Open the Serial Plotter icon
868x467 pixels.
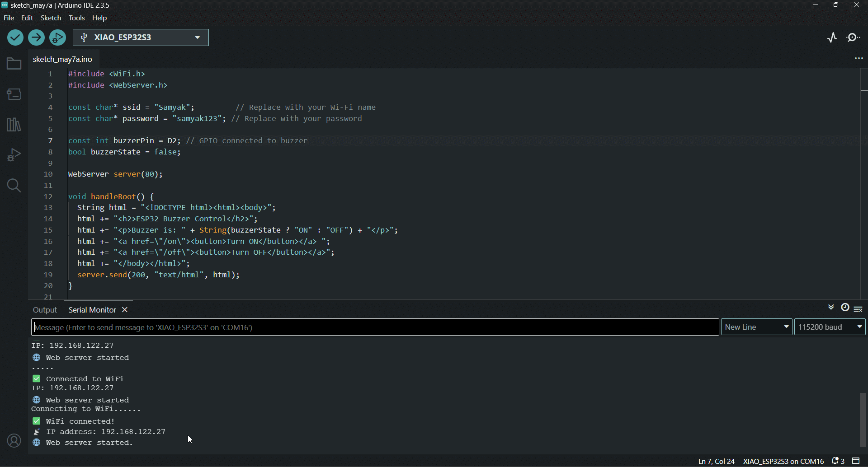tap(832, 37)
